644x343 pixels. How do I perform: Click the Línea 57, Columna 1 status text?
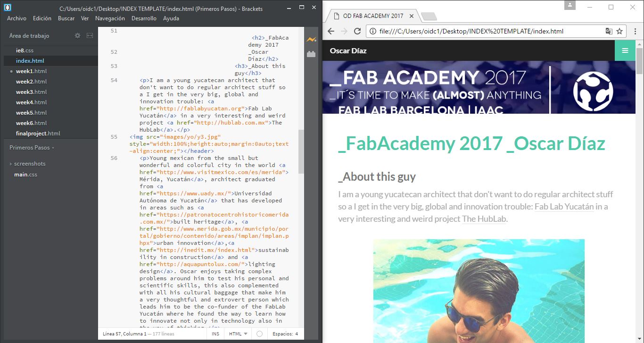(x=124, y=334)
